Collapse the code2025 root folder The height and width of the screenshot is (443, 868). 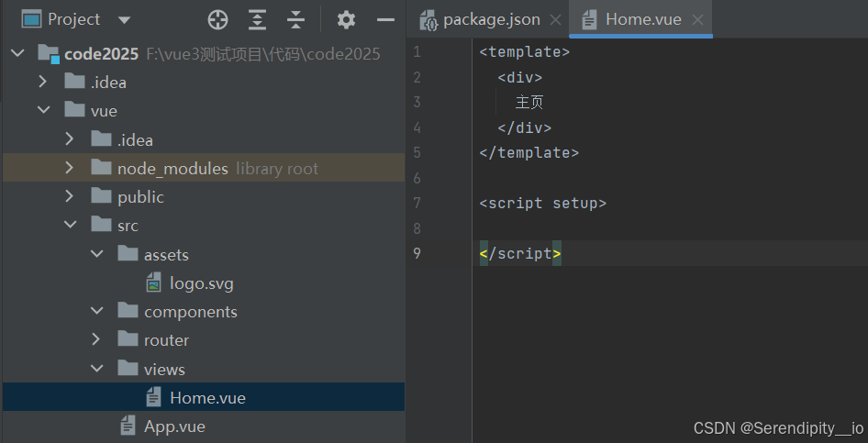coord(17,53)
